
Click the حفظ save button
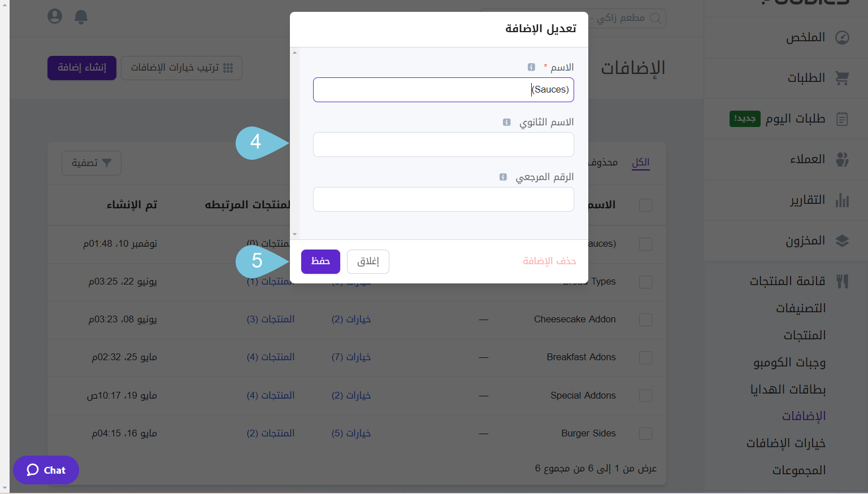point(320,261)
